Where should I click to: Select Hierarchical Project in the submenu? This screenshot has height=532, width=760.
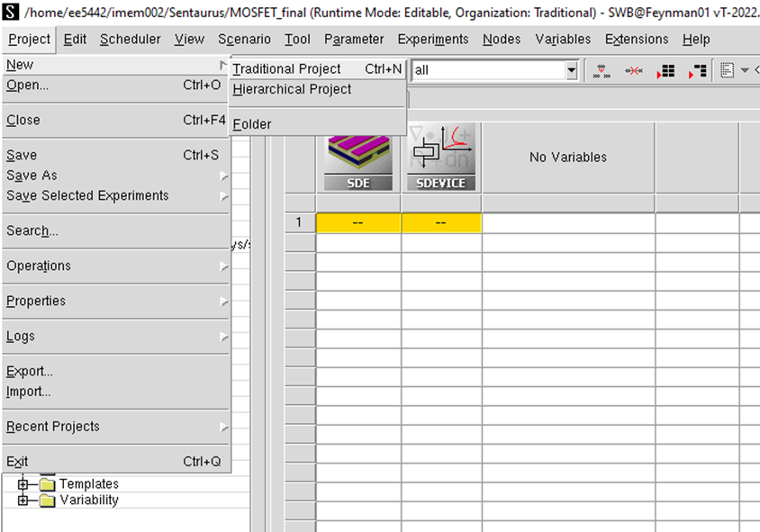point(293,89)
